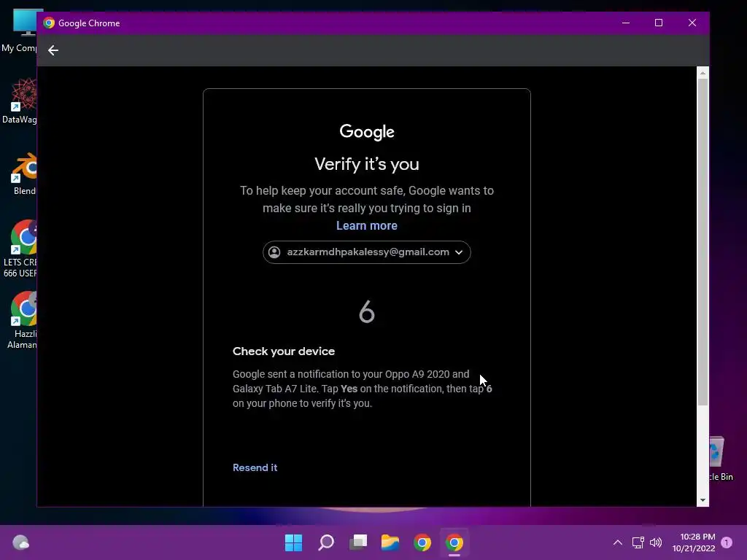Click the Google logo on sign-in card
The image size is (747, 560).
(x=367, y=132)
